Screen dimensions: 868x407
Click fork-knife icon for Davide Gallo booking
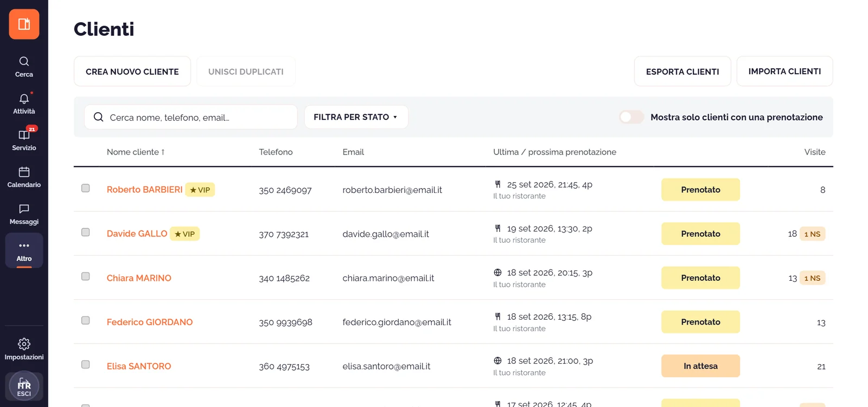(x=497, y=228)
